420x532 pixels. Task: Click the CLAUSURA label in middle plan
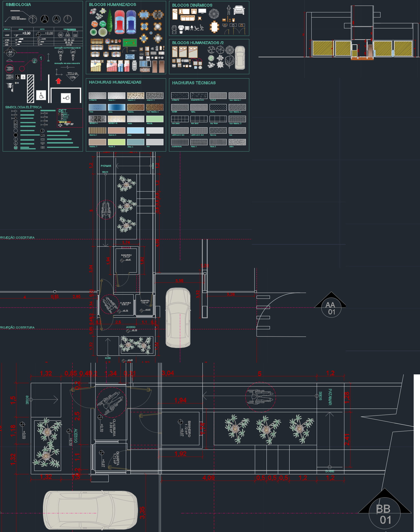tap(125, 303)
